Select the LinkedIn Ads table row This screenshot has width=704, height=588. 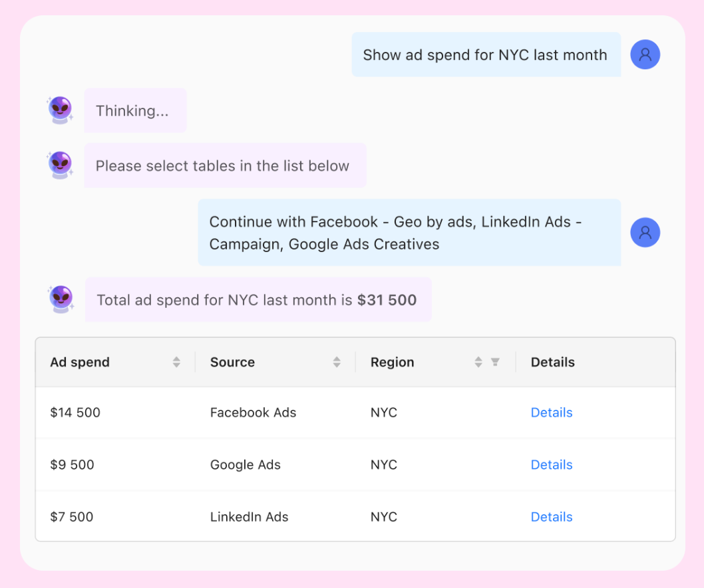(266, 517)
